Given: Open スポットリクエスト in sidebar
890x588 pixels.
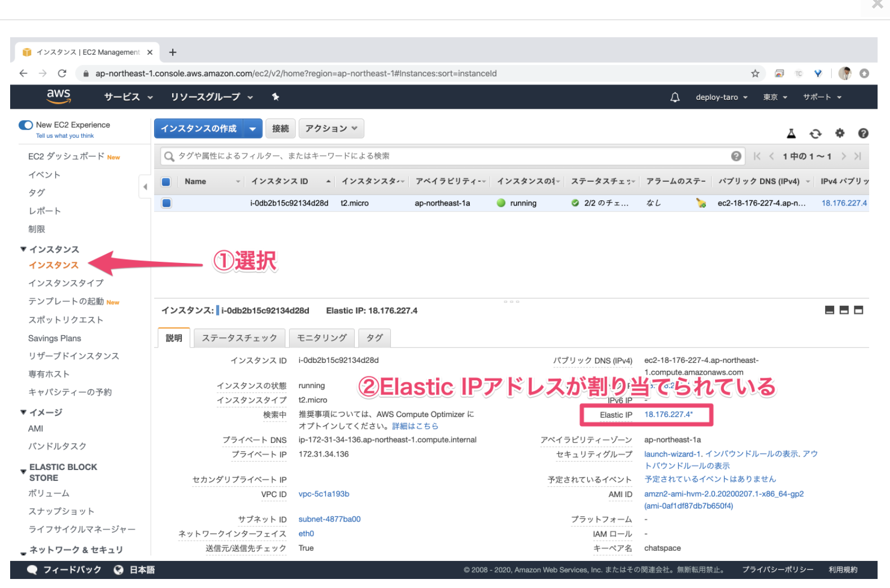Looking at the screenshot, I should tap(66, 320).
